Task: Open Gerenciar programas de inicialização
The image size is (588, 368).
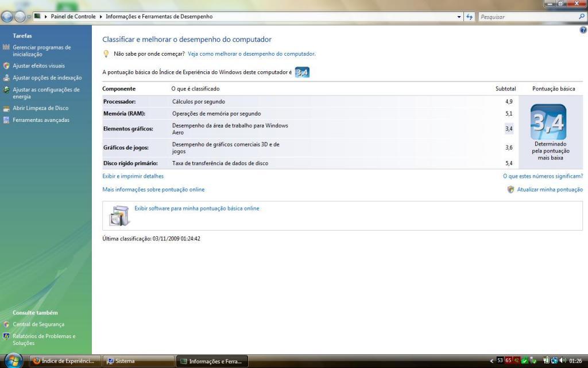Action: click(41, 51)
